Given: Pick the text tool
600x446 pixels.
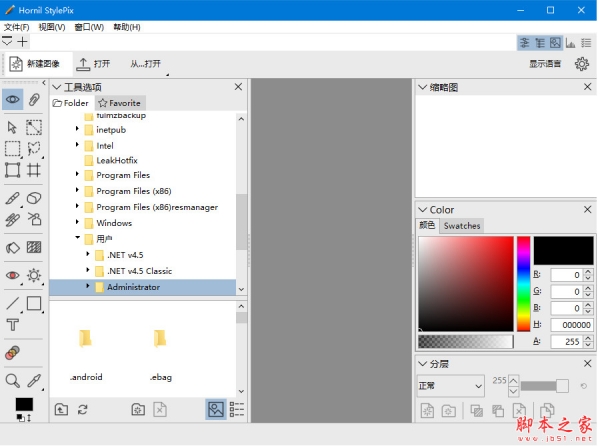Looking at the screenshot, I should pos(13,324).
